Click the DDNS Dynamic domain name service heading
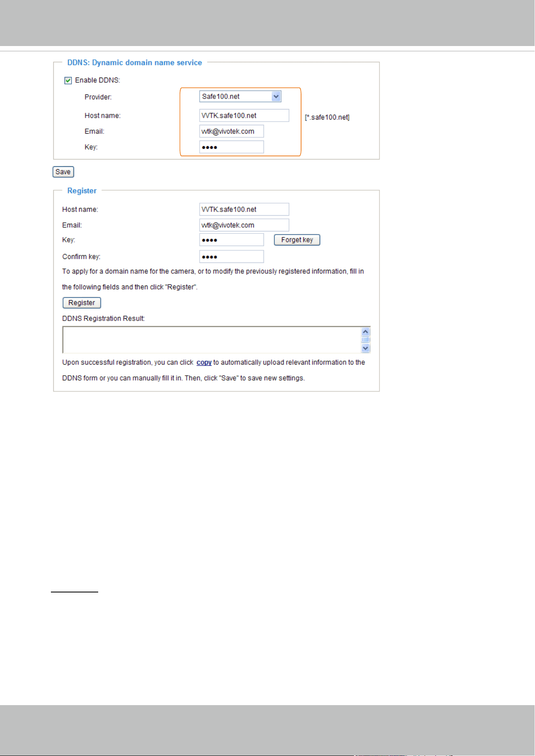Viewport: 535px width, 756px height. [x=135, y=63]
